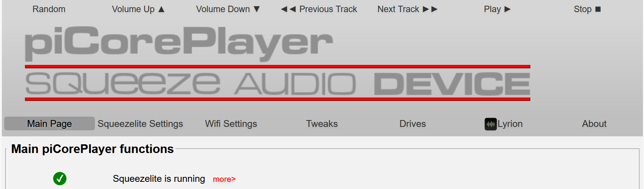644x189 pixels.
Task: Click the Squeeze Audio Device banner text
Action: click(278, 83)
